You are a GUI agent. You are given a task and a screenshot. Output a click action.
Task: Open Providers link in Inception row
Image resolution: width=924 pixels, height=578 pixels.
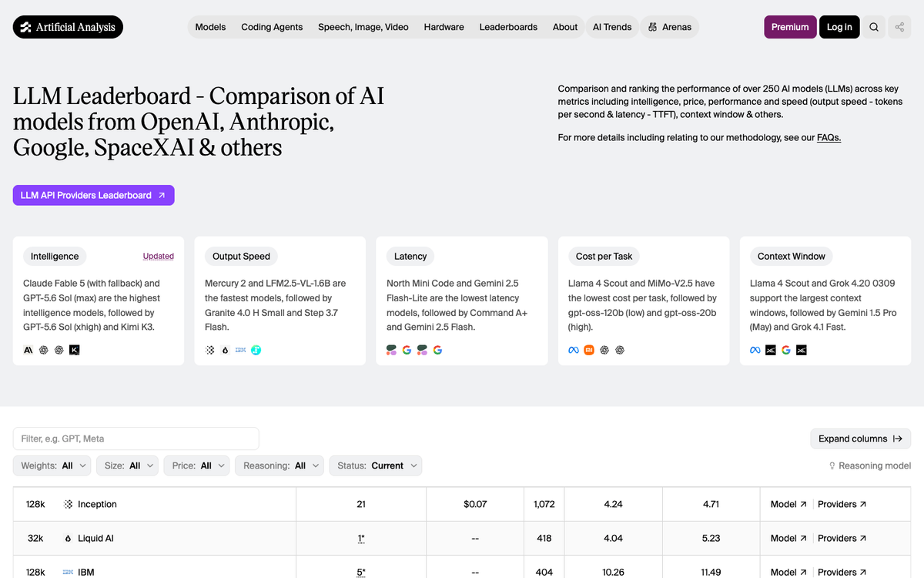(842, 504)
